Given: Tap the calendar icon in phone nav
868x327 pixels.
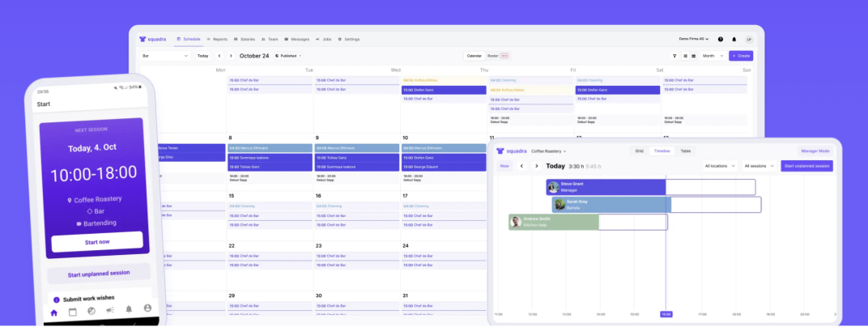Looking at the screenshot, I should coord(73,312).
